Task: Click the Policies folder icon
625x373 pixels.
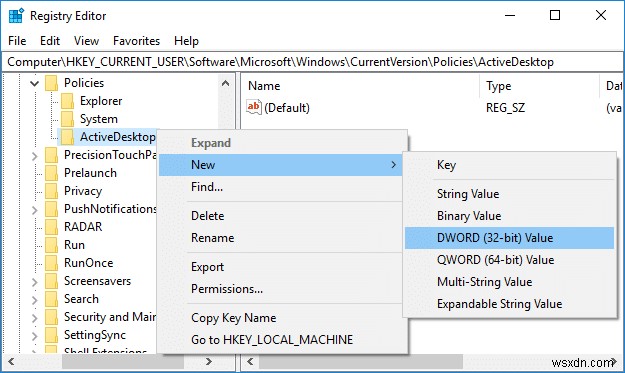Action: (x=52, y=83)
